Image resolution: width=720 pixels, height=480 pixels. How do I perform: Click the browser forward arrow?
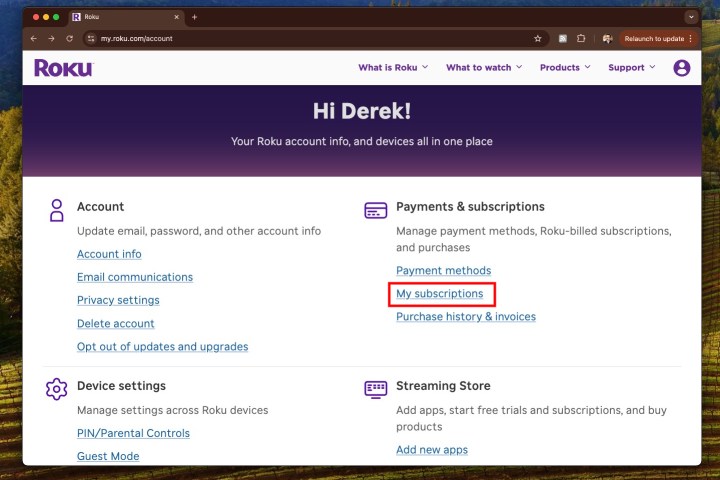tap(51, 39)
